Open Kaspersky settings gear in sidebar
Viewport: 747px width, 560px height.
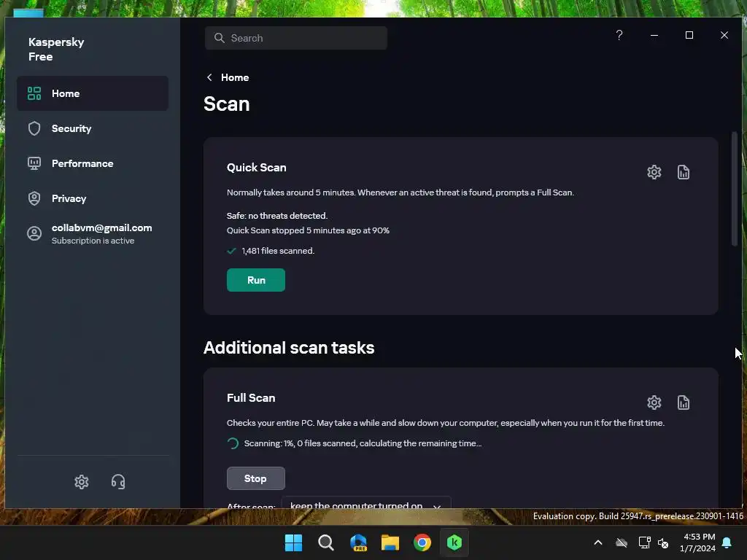[x=82, y=482]
